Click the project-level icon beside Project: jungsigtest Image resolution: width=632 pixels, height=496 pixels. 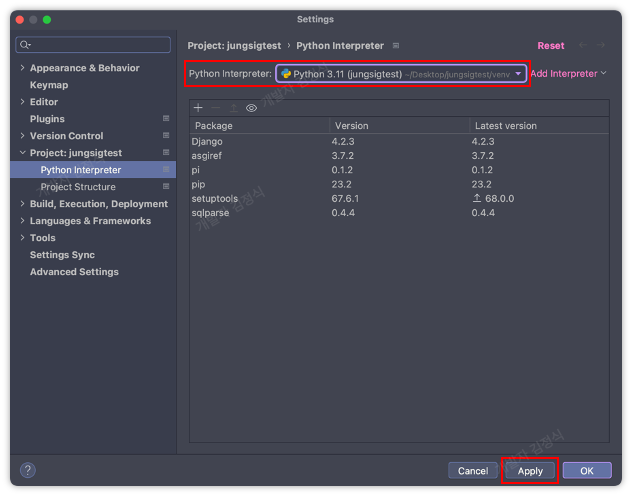166,152
